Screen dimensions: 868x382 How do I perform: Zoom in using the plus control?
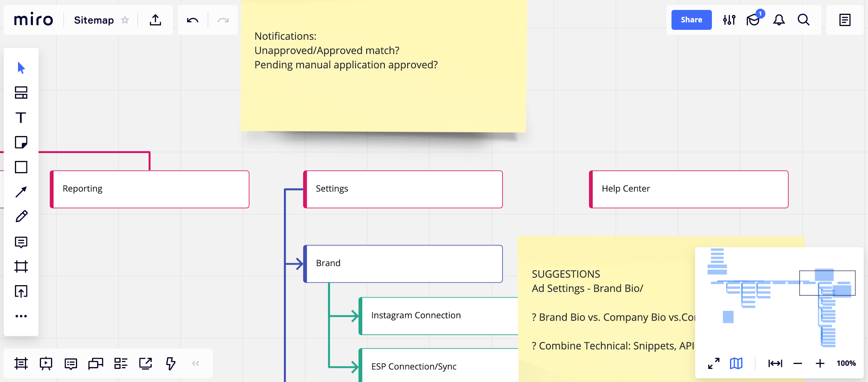[820, 363]
